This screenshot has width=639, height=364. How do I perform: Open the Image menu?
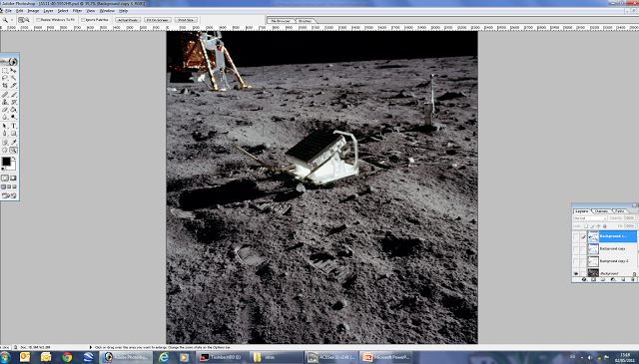[x=33, y=11]
